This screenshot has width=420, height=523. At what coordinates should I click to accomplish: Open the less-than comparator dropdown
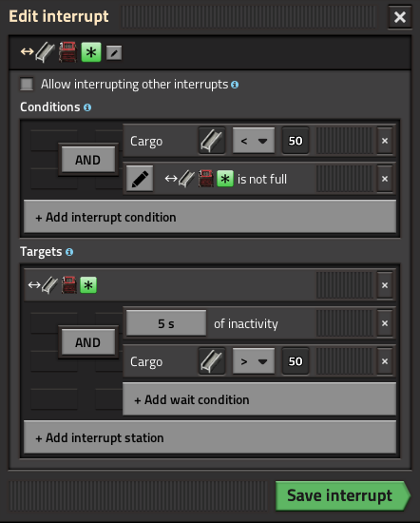254,141
